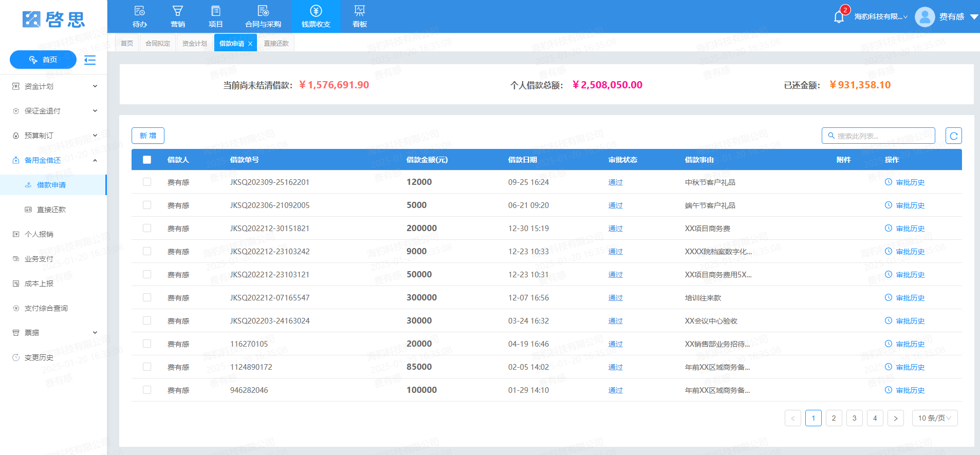Click the 搜索此列表 search field
980x455 pixels.
click(x=879, y=136)
